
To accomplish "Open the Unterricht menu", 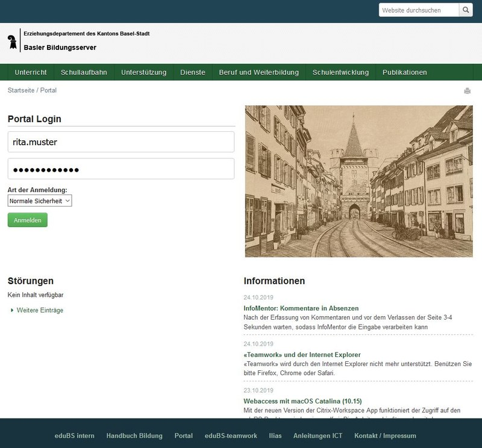I will point(30,72).
